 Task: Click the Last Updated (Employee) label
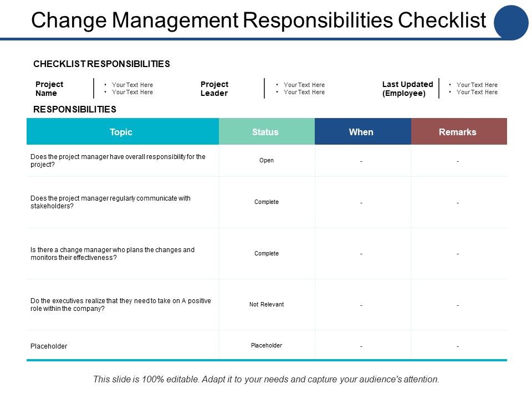coord(407,89)
